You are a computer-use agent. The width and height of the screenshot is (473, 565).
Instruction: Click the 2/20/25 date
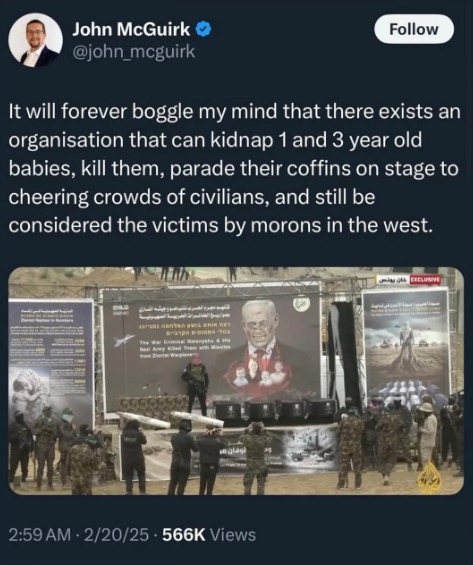pyautogui.click(x=116, y=535)
